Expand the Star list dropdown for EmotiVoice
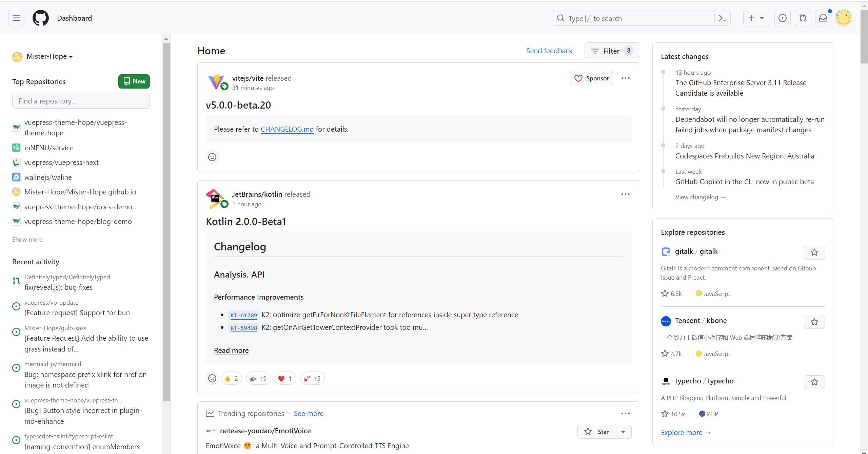The height and width of the screenshot is (454, 868). [x=623, y=432]
